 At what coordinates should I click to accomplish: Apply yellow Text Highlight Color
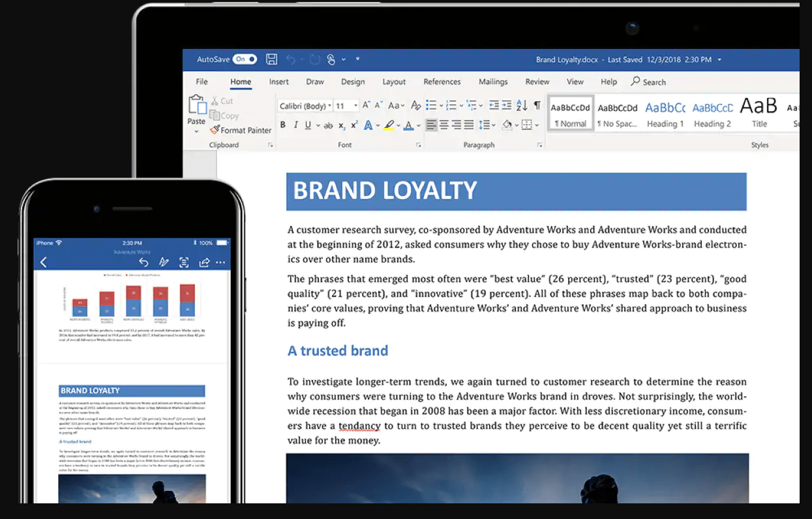tap(389, 125)
